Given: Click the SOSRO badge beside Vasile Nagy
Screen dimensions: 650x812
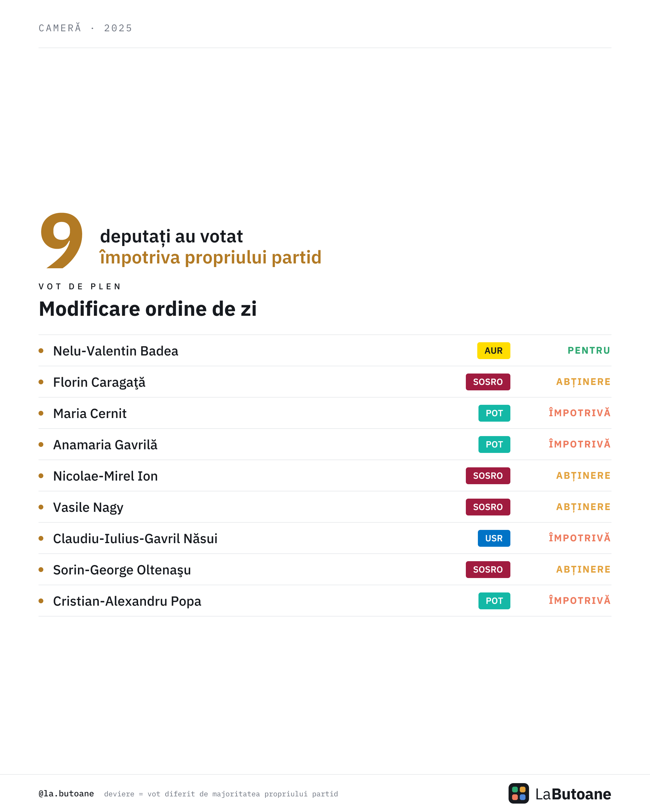Looking at the screenshot, I should click(488, 507).
